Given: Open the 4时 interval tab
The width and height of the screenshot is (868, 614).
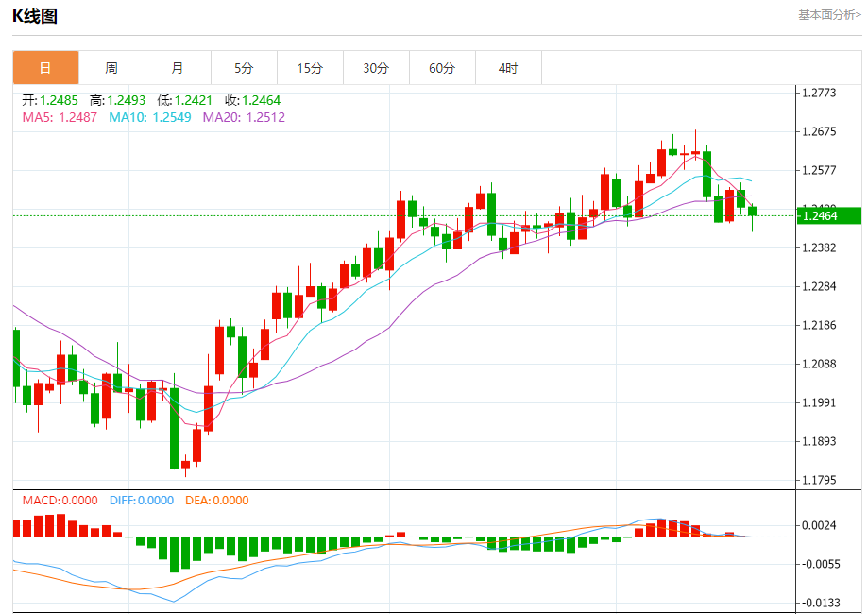Looking at the screenshot, I should click(x=508, y=68).
